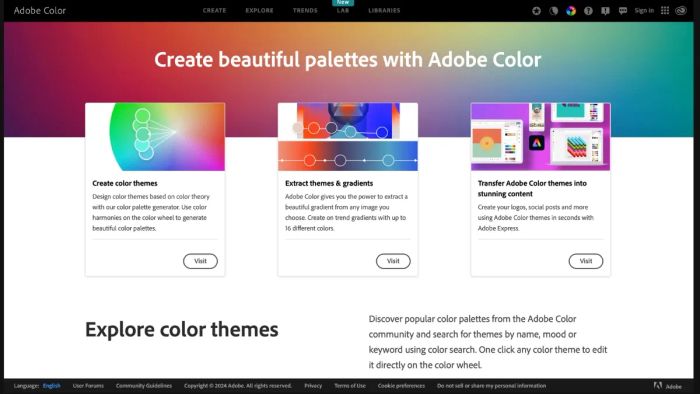Open the Privacy footer link
This screenshot has width=700, height=394.
click(x=313, y=386)
